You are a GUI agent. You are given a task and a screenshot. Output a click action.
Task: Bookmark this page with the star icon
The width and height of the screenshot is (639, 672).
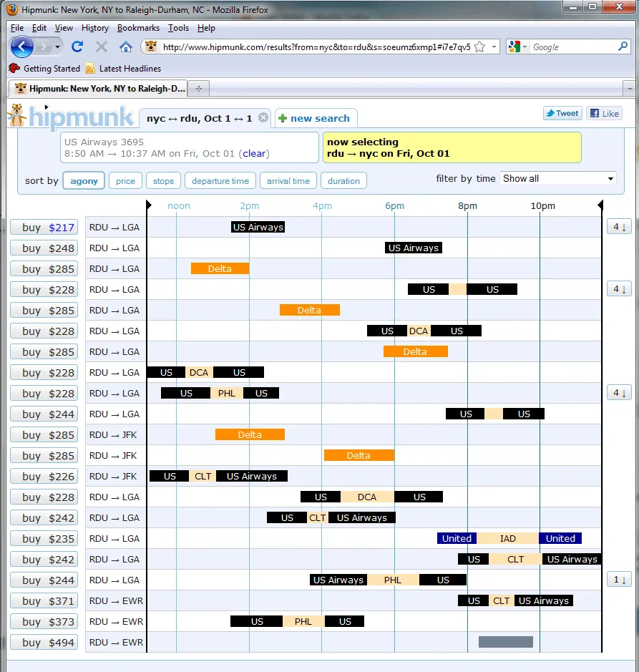tap(479, 47)
